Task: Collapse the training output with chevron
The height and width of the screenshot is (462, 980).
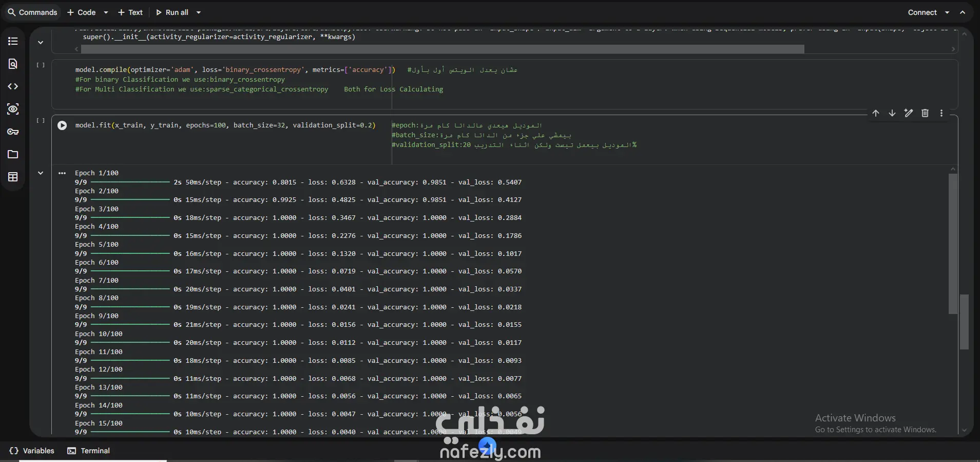Action: pyautogui.click(x=41, y=173)
